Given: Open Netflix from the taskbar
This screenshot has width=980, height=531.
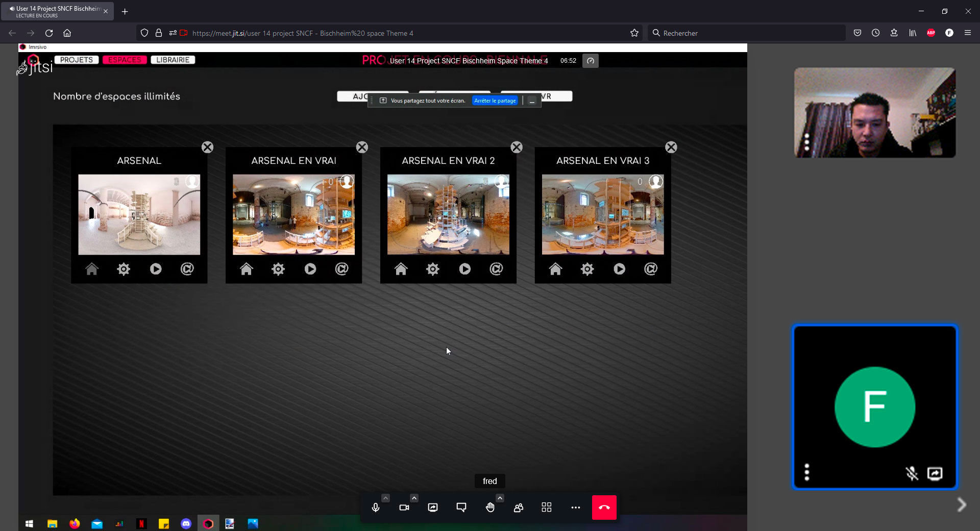Looking at the screenshot, I should [x=141, y=523].
